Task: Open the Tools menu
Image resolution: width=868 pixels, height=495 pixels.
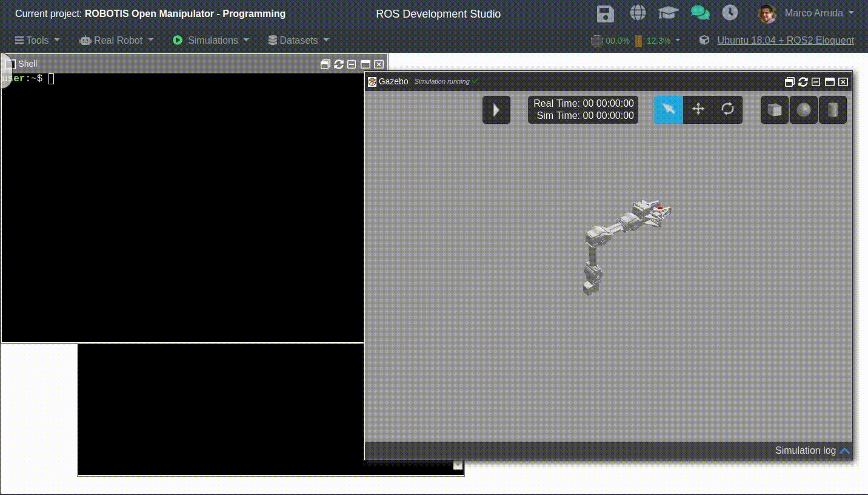Action: tap(37, 40)
